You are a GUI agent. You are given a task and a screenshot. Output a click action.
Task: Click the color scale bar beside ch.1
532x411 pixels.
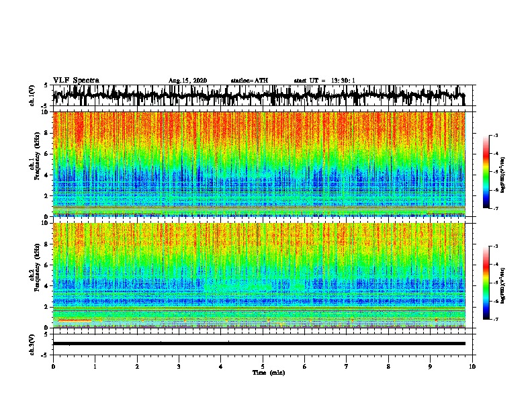point(486,172)
